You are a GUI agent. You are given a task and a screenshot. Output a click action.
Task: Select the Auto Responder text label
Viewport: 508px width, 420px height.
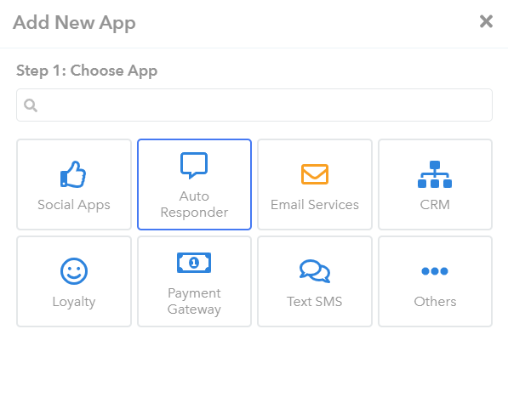(194, 204)
